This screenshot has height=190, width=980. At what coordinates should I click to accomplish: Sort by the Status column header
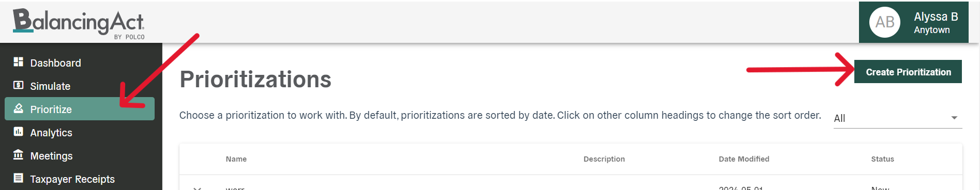[x=882, y=159]
